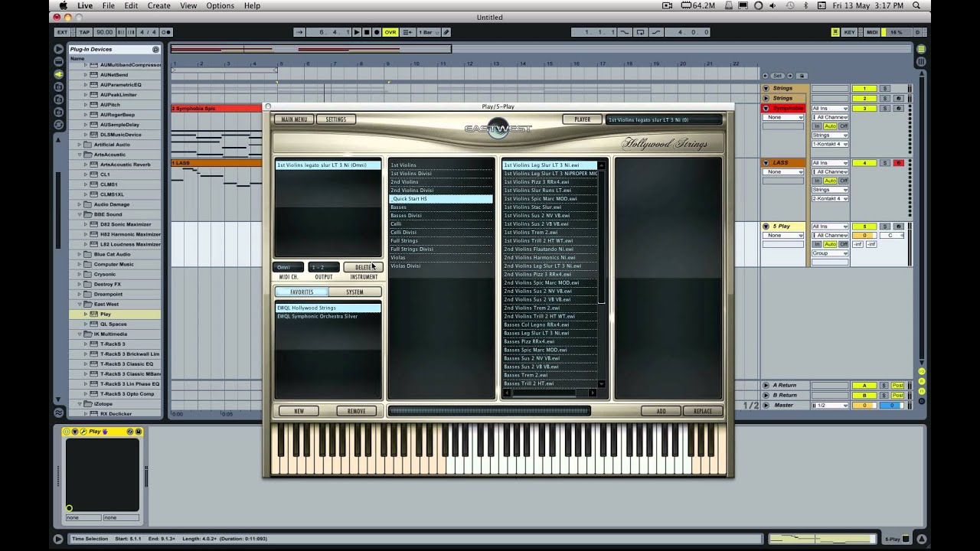Image resolution: width=980 pixels, height=551 pixels.
Task: Click the MAIN MENU button in Play
Action: click(x=294, y=119)
